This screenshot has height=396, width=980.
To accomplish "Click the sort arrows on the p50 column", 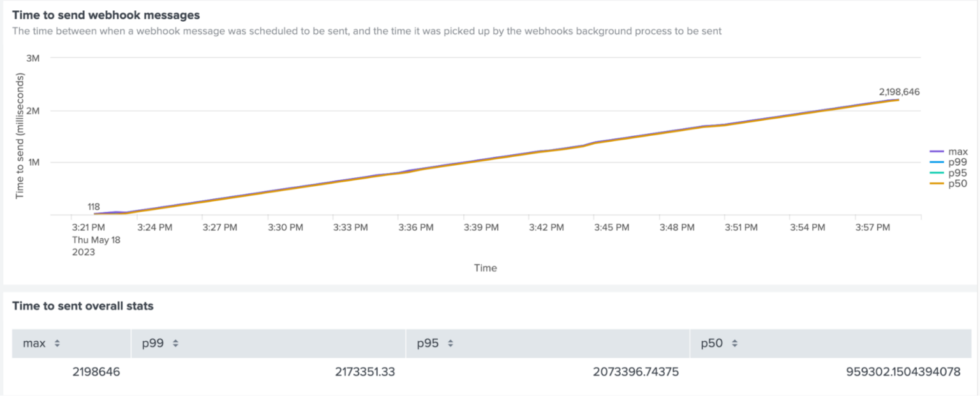I will [734, 343].
